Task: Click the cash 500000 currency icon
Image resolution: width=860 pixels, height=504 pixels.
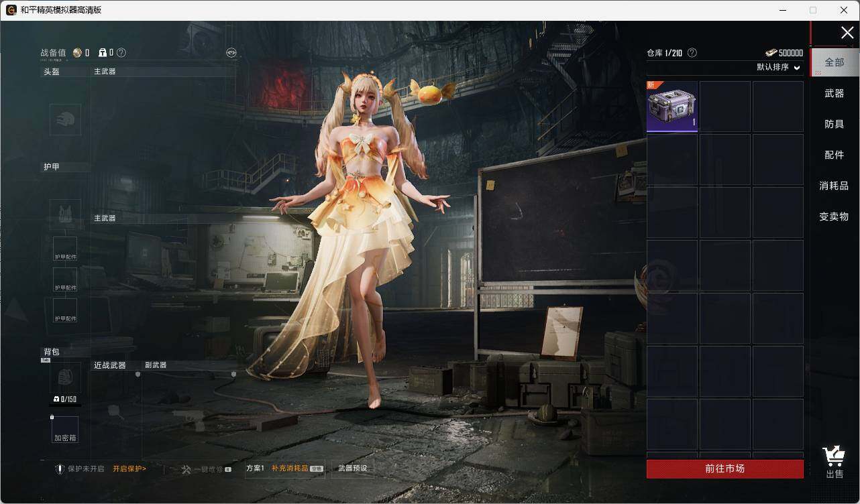Action: point(771,53)
